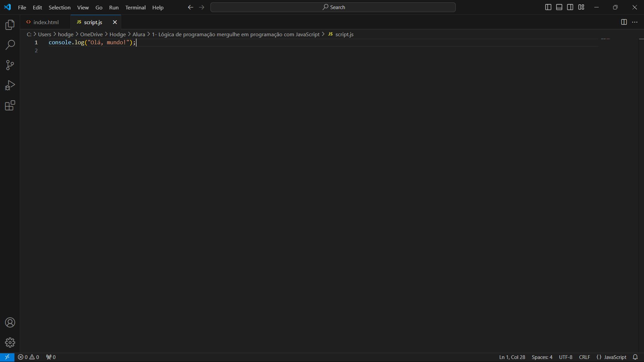Change end of line sequence CRLF
Image resolution: width=644 pixels, height=362 pixels.
coord(585,357)
